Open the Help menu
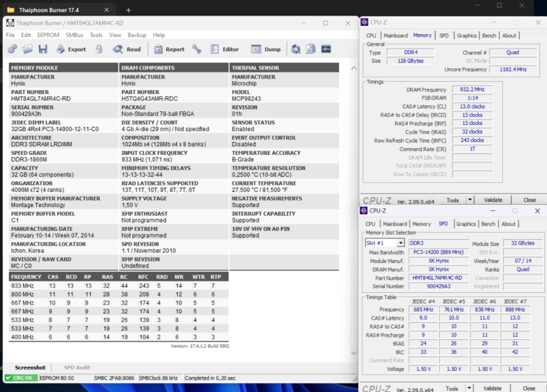Viewport: 547px width, 392px height. click(159, 35)
